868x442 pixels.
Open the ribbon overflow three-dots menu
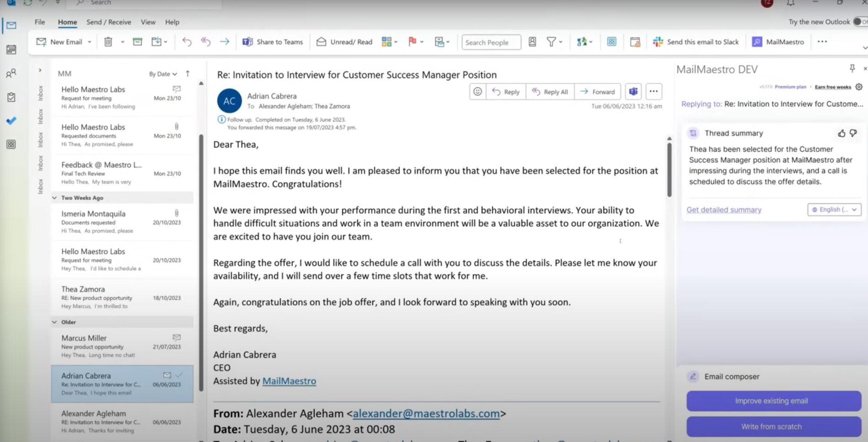822,42
